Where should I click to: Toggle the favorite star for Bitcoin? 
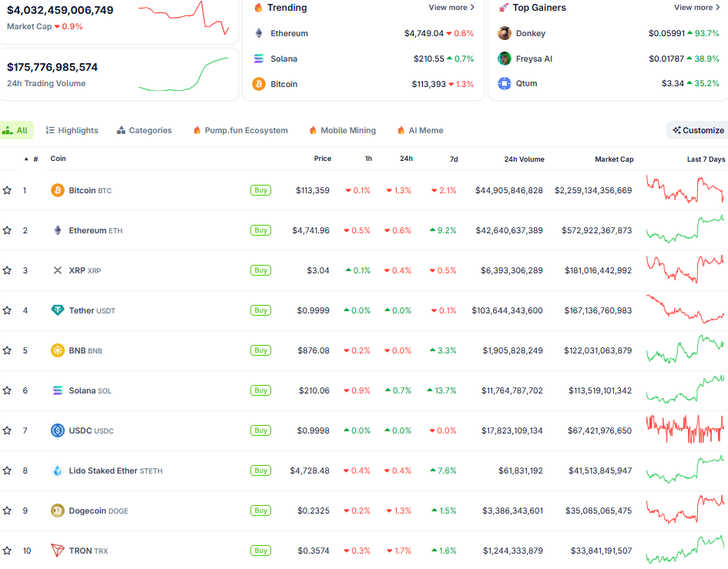(x=8, y=189)
